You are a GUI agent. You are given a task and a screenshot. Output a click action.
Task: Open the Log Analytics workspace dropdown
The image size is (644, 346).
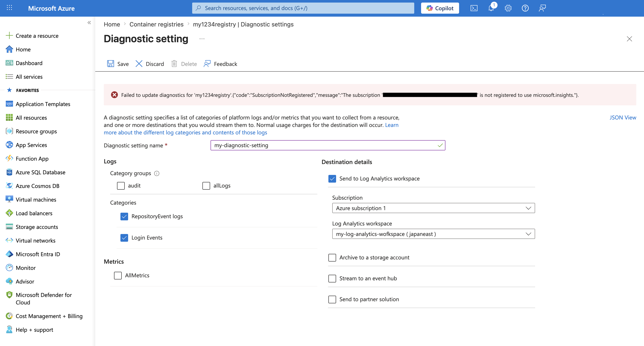pos(433,234)
